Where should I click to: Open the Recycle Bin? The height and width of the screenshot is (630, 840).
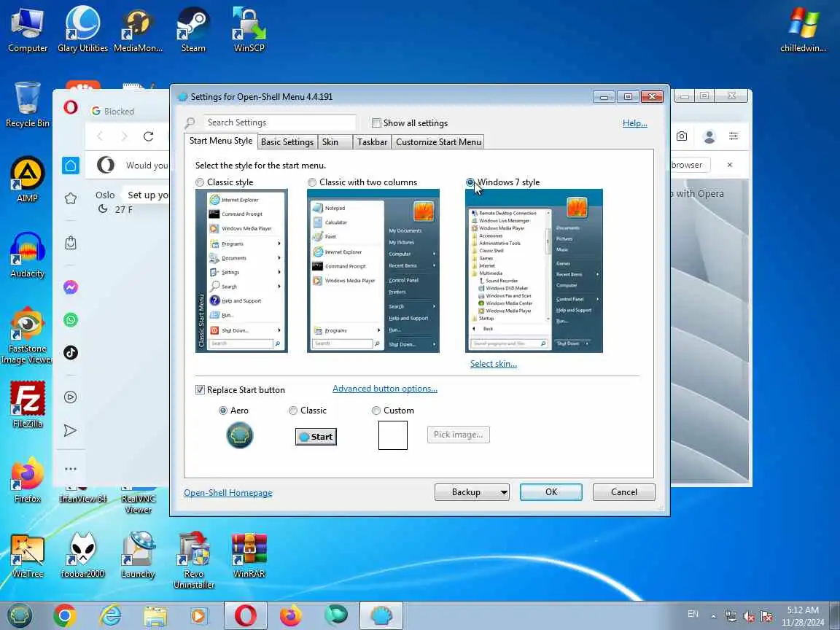pyautogui.click(x=27, y=104)
